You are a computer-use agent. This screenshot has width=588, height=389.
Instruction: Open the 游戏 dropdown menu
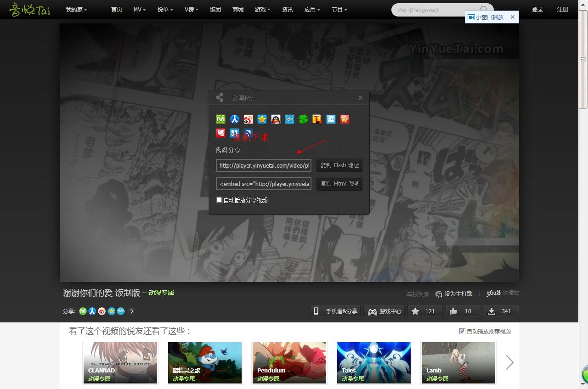click(263, 9)
